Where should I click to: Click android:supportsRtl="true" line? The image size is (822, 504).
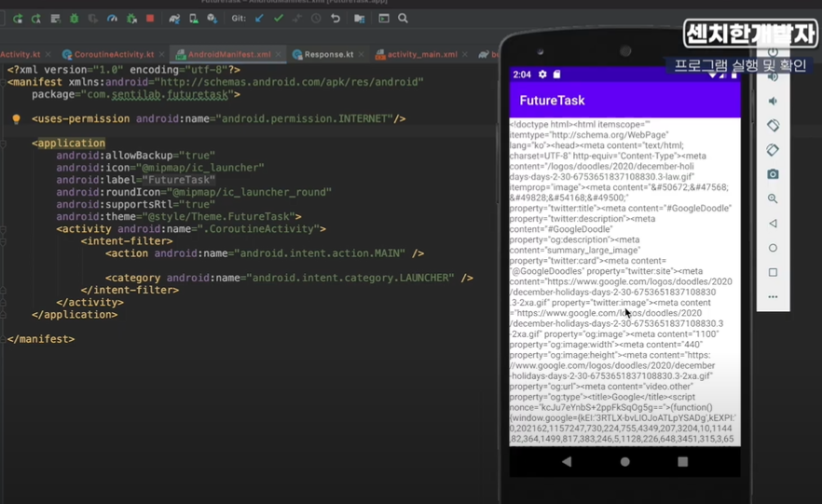[x=136, y=205]
